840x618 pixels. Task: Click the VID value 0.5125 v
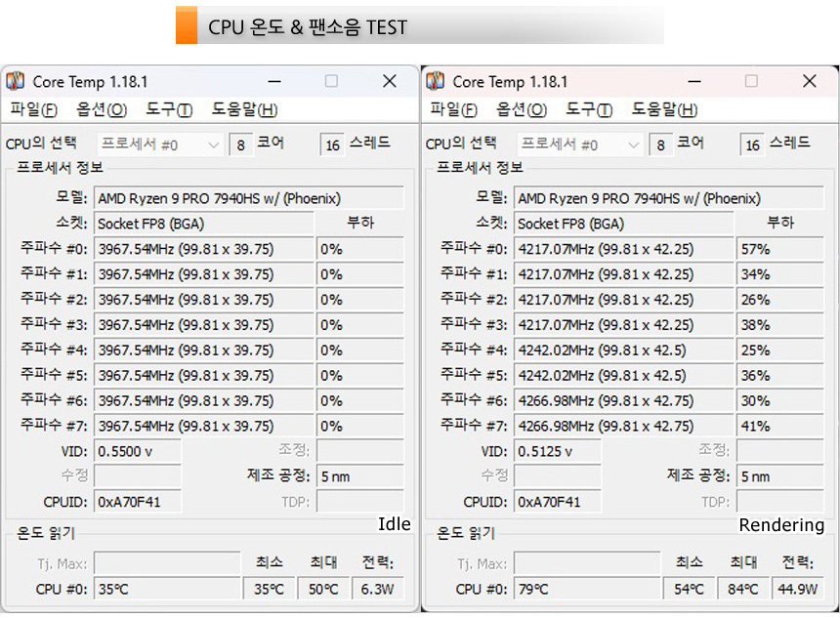click(558, 451)
